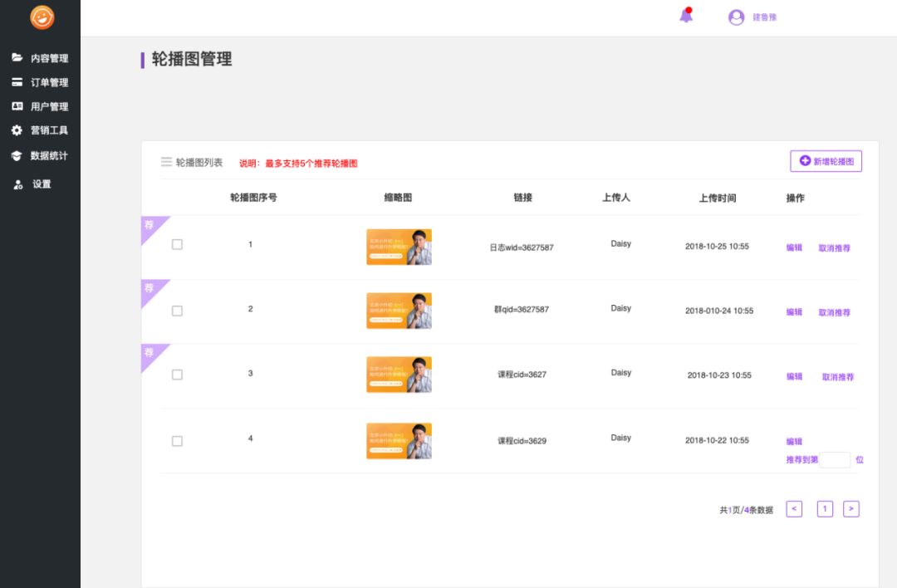This screenshot has width=897, height=588.
Task: Click the 推荐到第 position input field
Action: click(835, 459)
